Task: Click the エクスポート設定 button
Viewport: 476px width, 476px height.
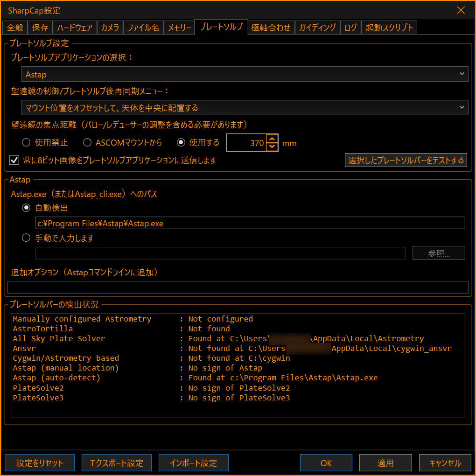Action: pos(117,462)
